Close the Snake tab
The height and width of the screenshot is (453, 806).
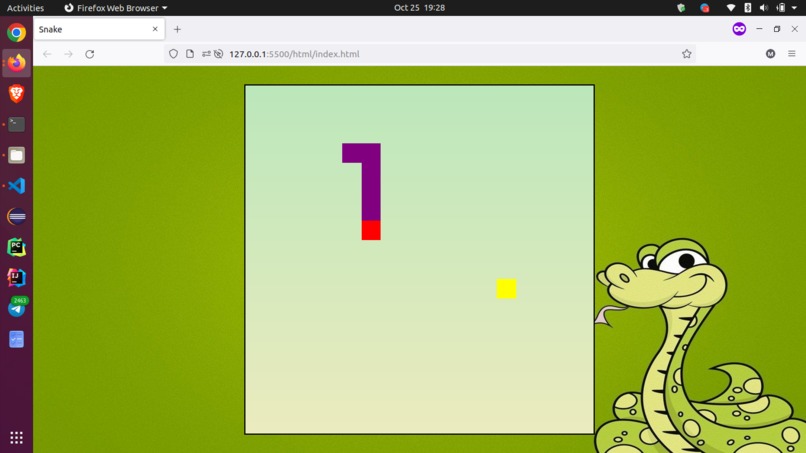[155, 29]
